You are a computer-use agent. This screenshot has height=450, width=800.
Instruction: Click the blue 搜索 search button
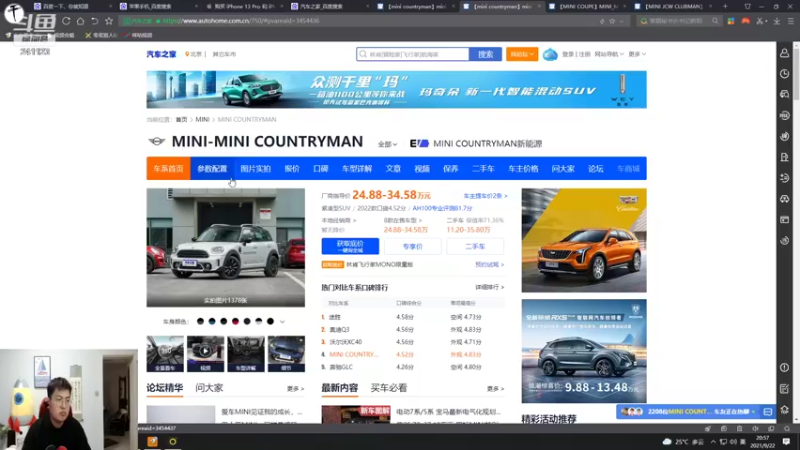[x=485, y=54]
